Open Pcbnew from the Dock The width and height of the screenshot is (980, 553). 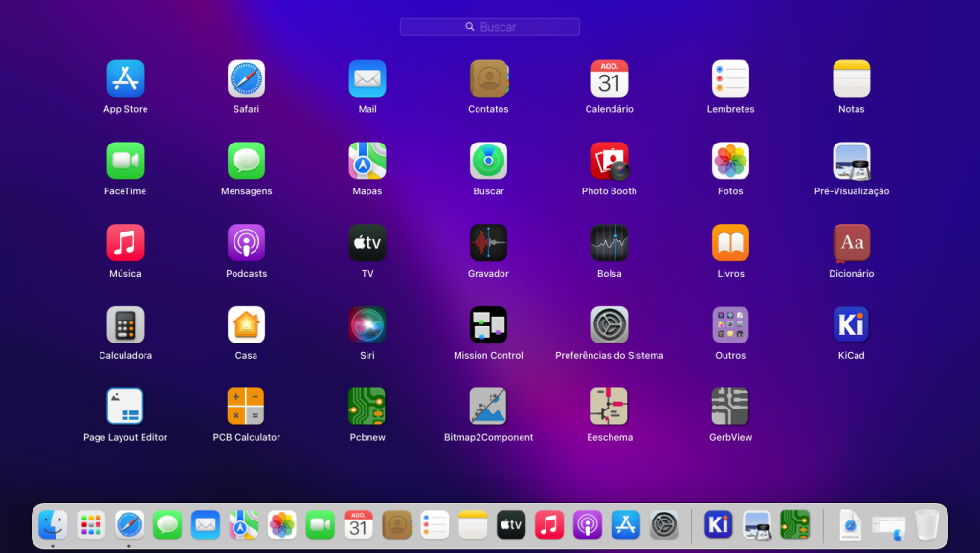pyautogui.click(x=795, y=525)
